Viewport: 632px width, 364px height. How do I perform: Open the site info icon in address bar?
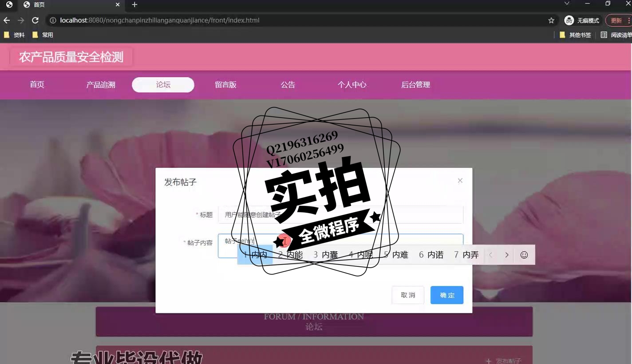pyautogui.click(x=53, y=20)
